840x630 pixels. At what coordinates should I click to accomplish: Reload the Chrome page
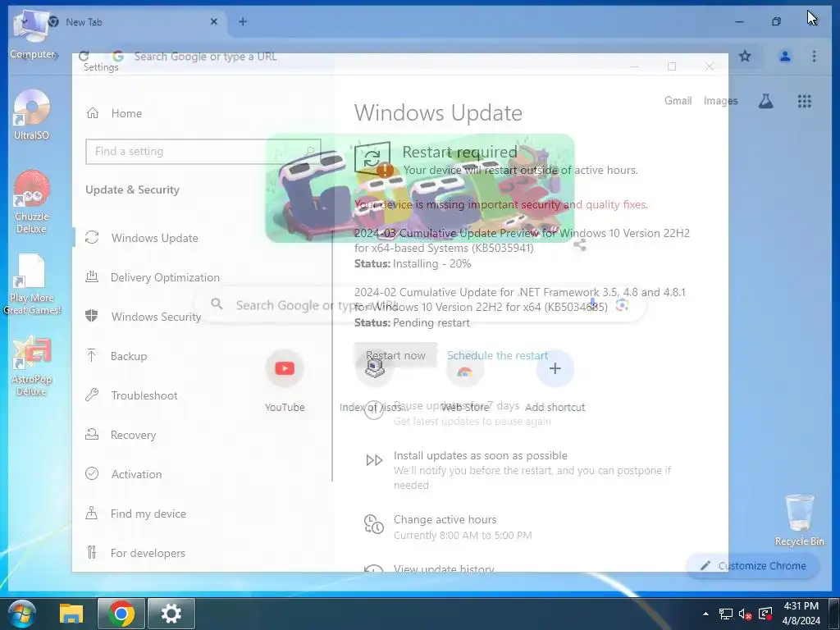click(84, 57)
